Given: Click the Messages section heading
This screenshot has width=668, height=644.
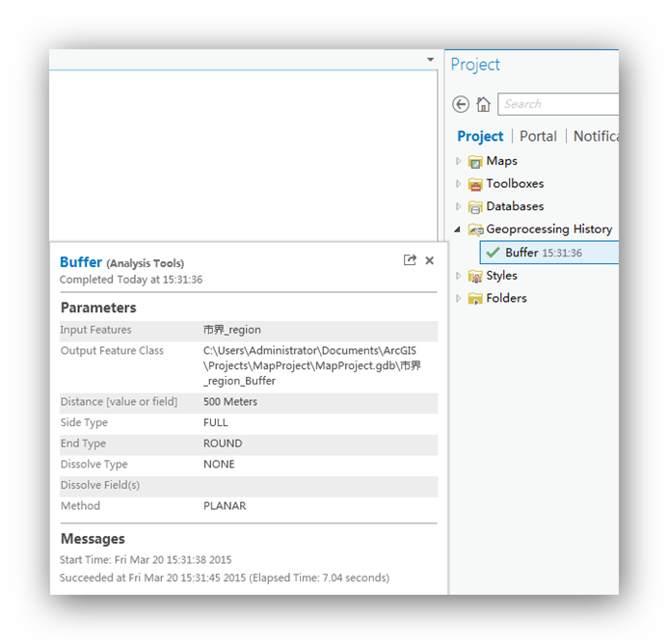Looking at the screenshot, I should point(93,539).
